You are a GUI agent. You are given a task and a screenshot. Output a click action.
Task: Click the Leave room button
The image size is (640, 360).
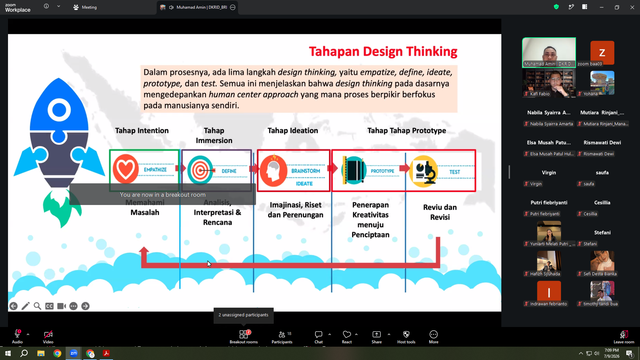(624, 336)
